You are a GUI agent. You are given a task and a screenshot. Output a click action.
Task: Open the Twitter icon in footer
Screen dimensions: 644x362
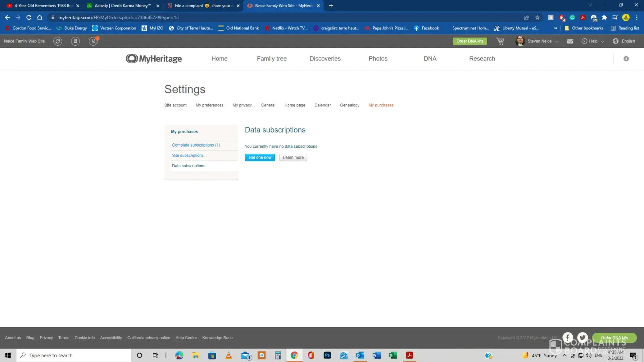(x=582, y=337)
